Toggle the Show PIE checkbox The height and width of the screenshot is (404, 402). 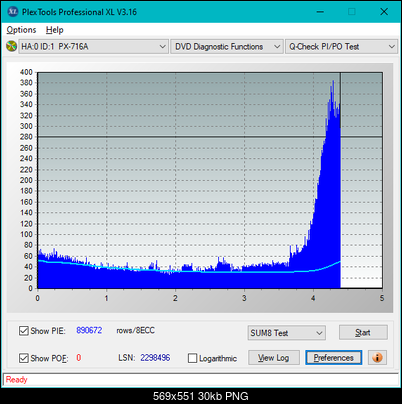24,331
